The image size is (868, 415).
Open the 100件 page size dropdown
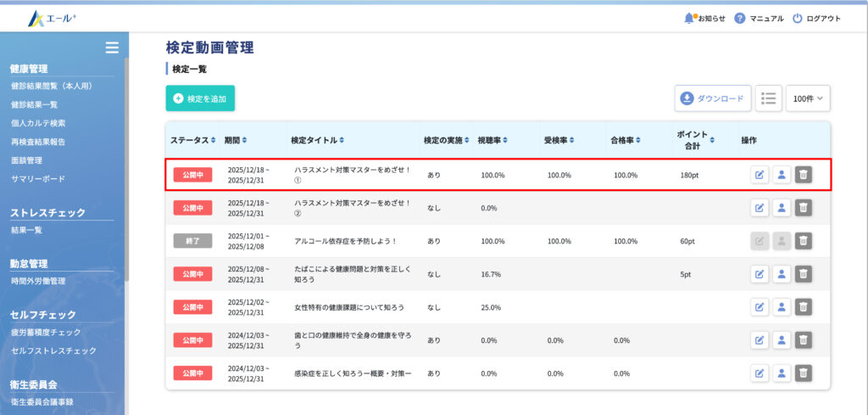[x=808, y=98]
